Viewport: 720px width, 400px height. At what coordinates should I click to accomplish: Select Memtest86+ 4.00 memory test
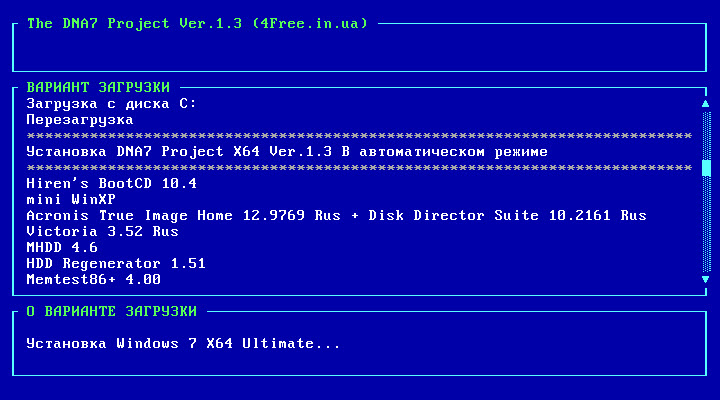pos(93,279)
